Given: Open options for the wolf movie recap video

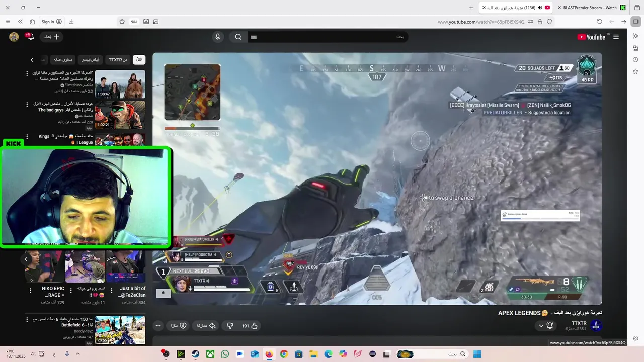Looking at the screenshot, I should 27,73.
